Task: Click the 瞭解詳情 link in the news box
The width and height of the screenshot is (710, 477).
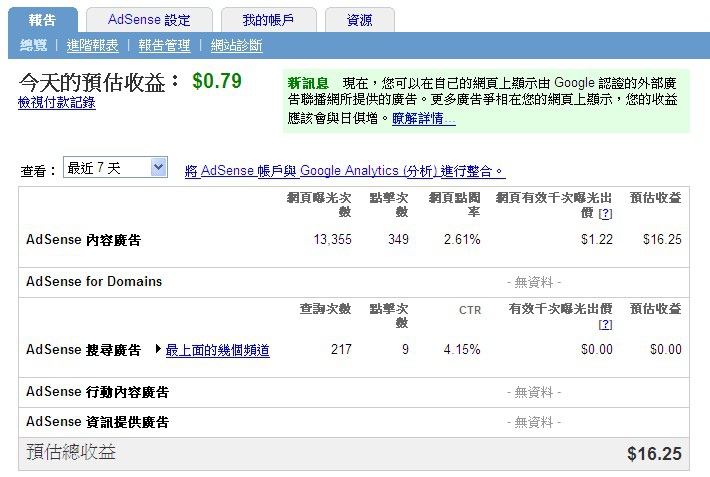Action: [423, 118]
